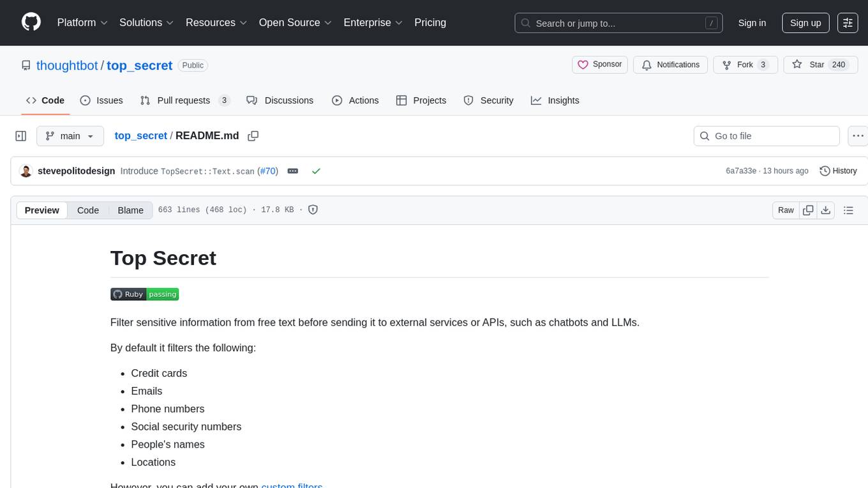The width and height of the screenshot is (868, 488).
Task: Open the shield icon beside the file size
Action: point(313,210)
